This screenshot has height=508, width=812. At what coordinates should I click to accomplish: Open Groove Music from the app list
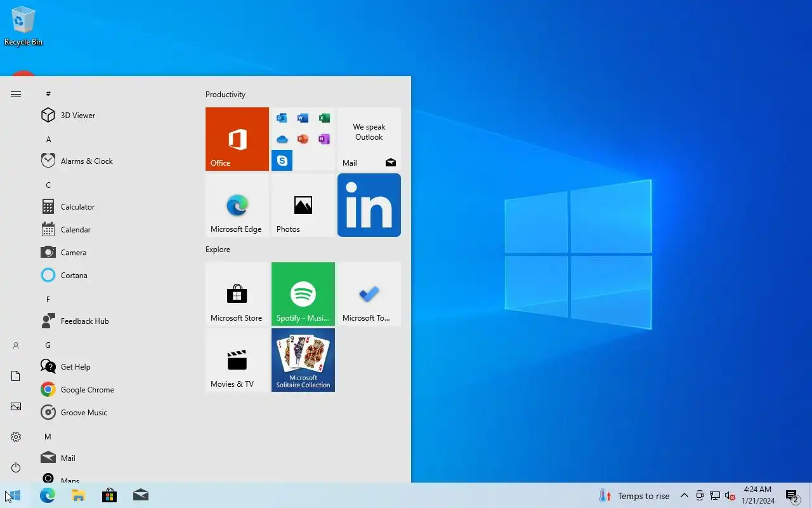[114, 413]
